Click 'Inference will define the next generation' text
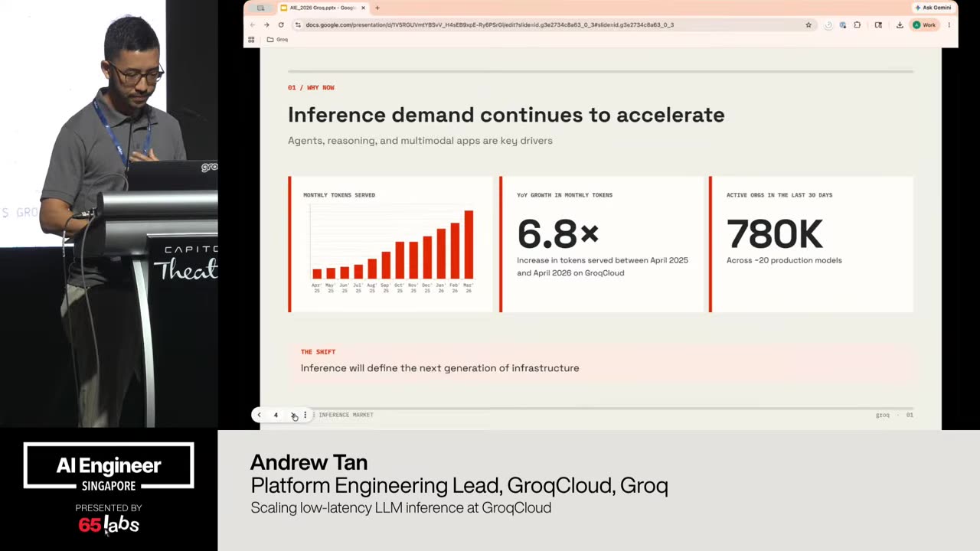The height and width of the screenshot is (551, 980). [439, 368]
